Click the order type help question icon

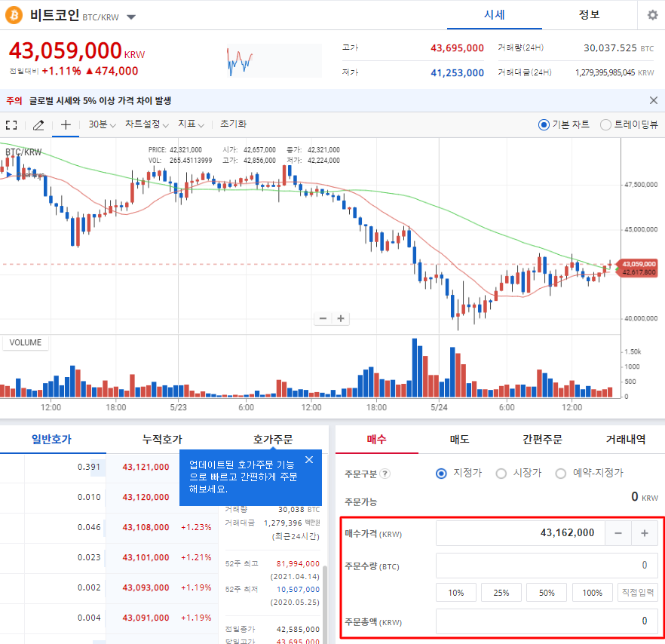(x=385, y=474)
